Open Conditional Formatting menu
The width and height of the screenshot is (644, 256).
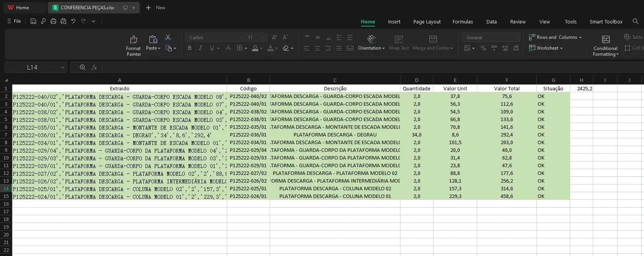click(606, 45)
